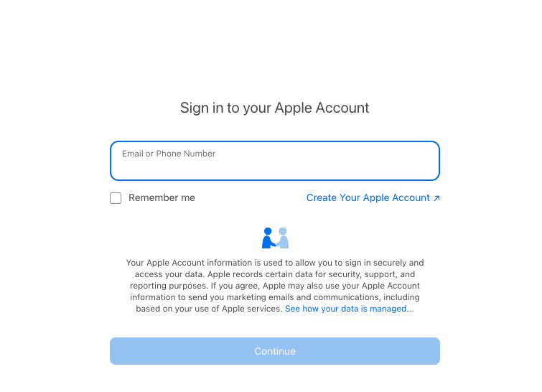Click the Apple services sentence in the privacy text

point(209,309)
